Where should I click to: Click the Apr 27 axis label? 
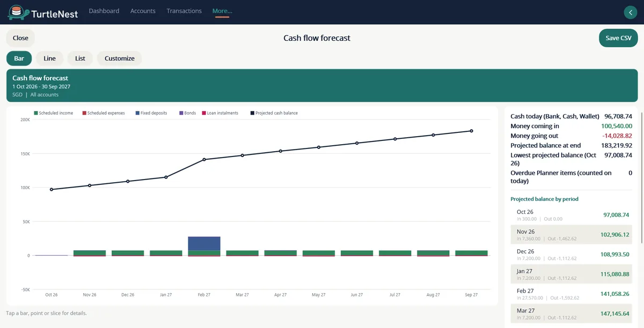tap(280, 295)
